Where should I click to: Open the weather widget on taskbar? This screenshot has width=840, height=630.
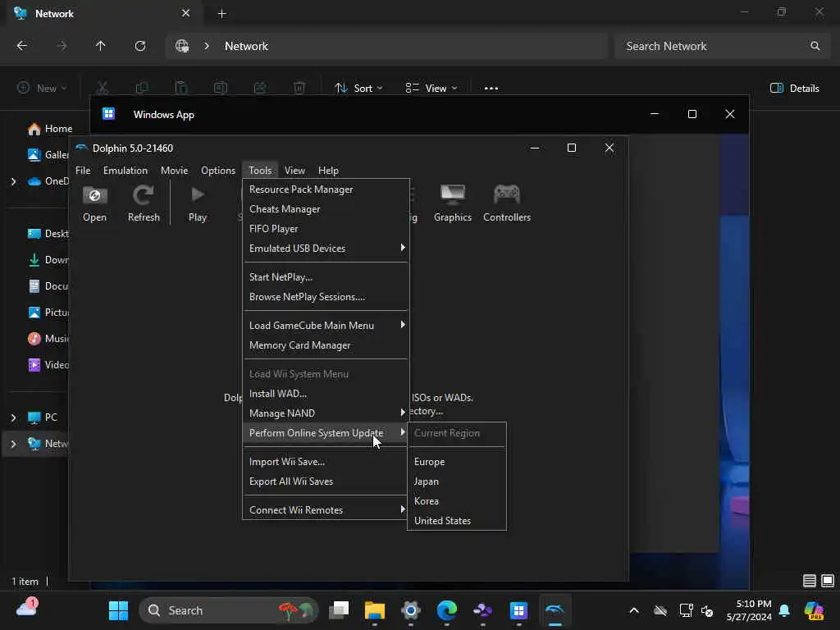point(27,608)
